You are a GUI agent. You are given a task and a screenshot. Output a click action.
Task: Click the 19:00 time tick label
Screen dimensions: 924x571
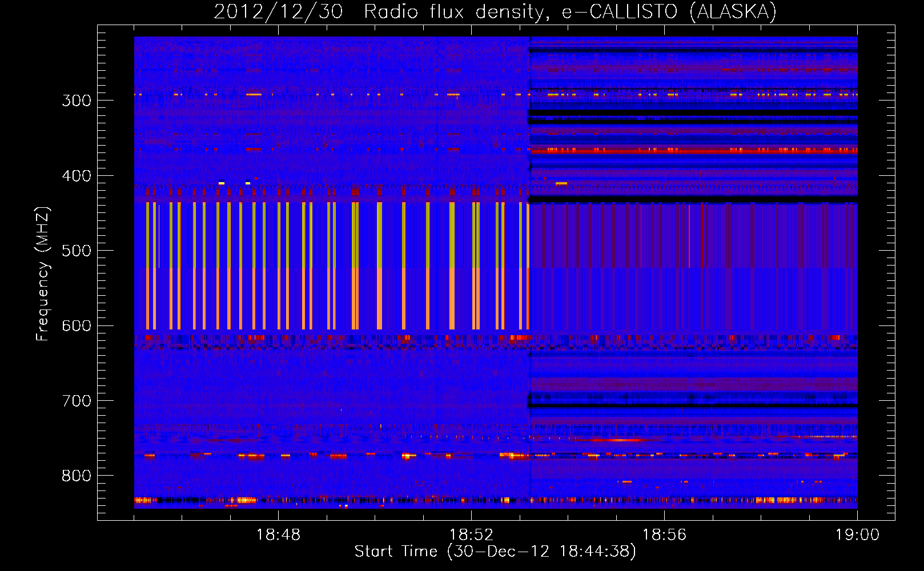tap(857, 535)
